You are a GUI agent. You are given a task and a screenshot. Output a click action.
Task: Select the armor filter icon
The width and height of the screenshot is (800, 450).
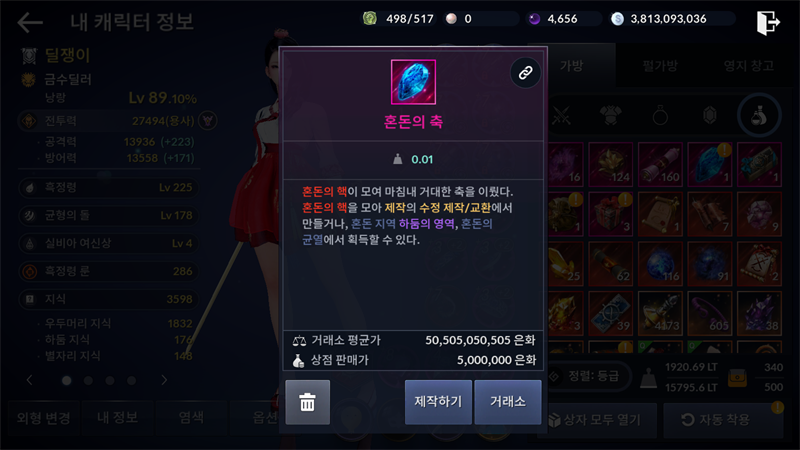pyautogui.click(x=610, y=116)
